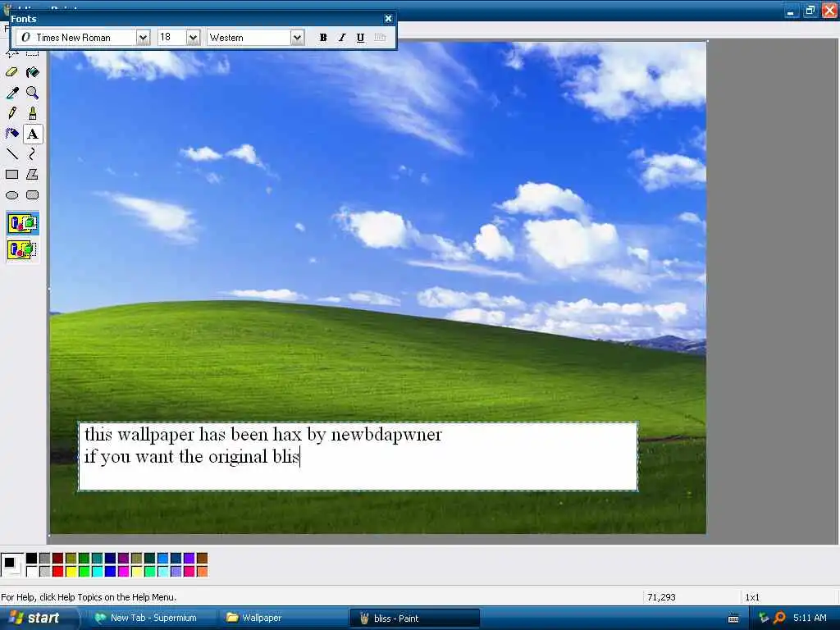Pick the orange color swatch

[x=202, y=572]
